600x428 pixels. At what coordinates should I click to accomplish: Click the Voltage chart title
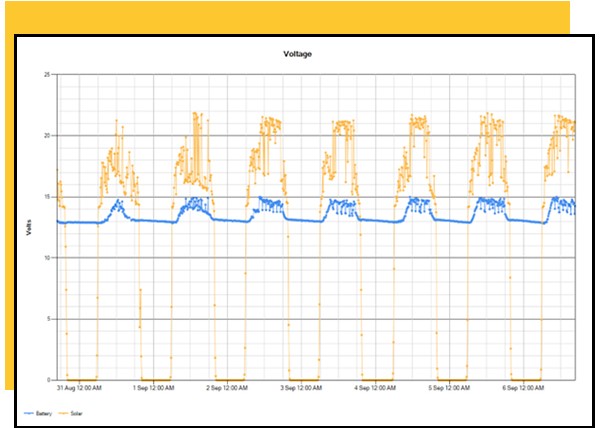coord(300,55)
